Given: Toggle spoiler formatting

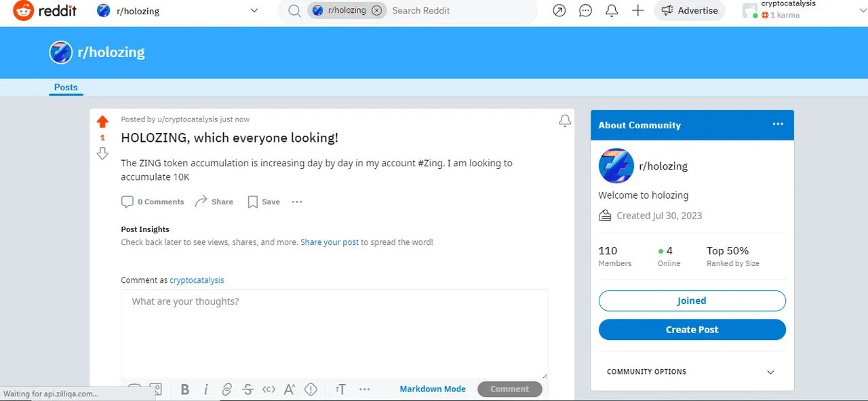Looking at the screenshot, I should [311, 389].
